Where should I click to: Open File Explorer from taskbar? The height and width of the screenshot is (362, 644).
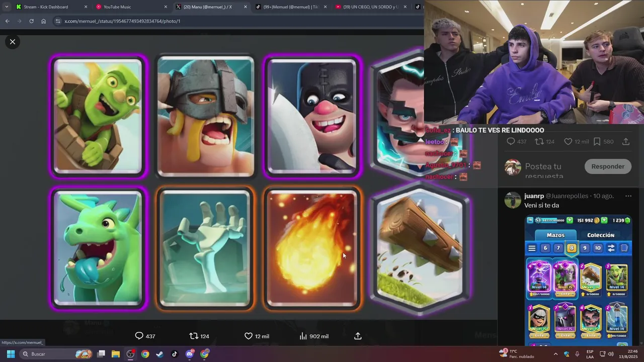pyautogui.click(x=116, y=354)
